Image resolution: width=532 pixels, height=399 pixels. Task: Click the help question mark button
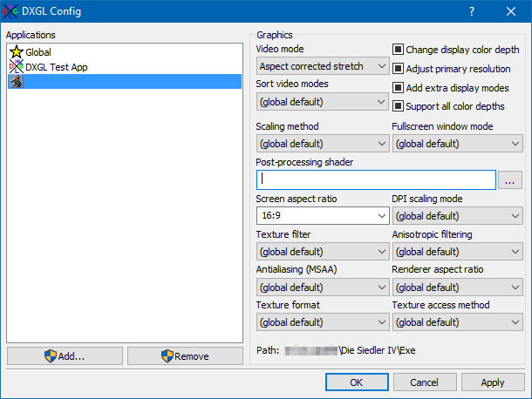(x=472, y=11)
